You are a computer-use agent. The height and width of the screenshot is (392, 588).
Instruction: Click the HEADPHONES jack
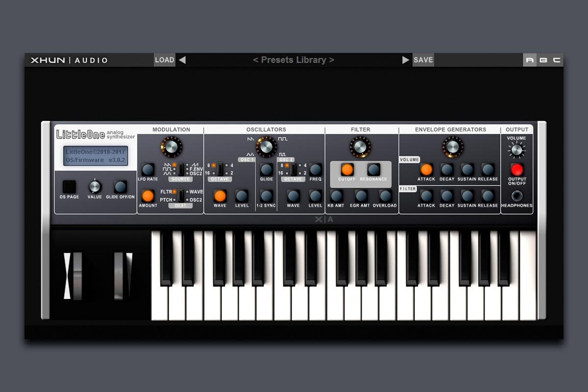click(x=517, y=196)
